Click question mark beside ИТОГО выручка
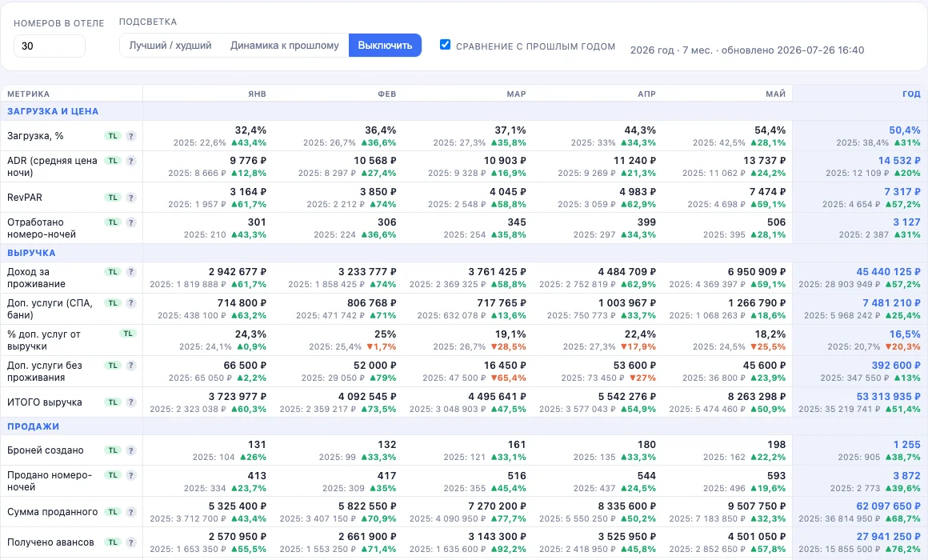 130,402
